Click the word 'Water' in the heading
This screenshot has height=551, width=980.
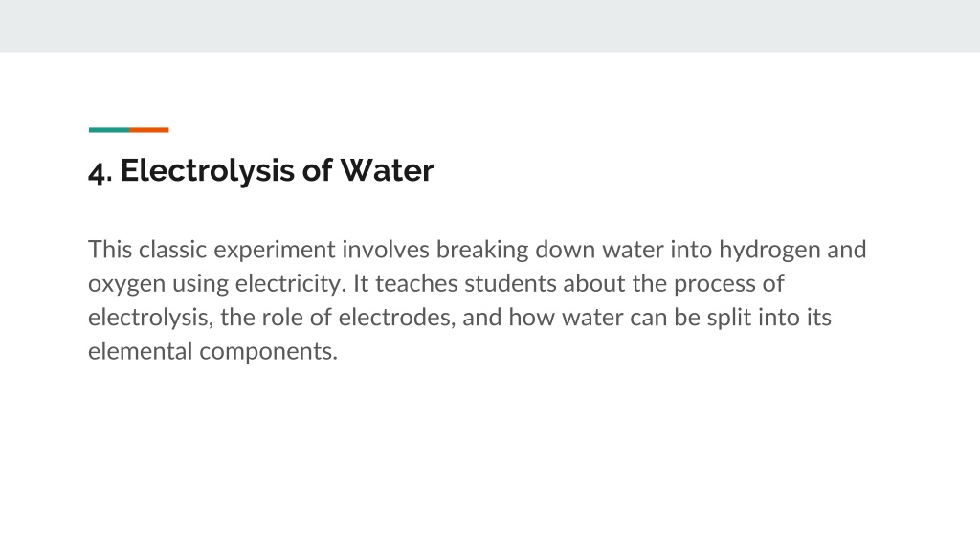[x=387, y=170]
